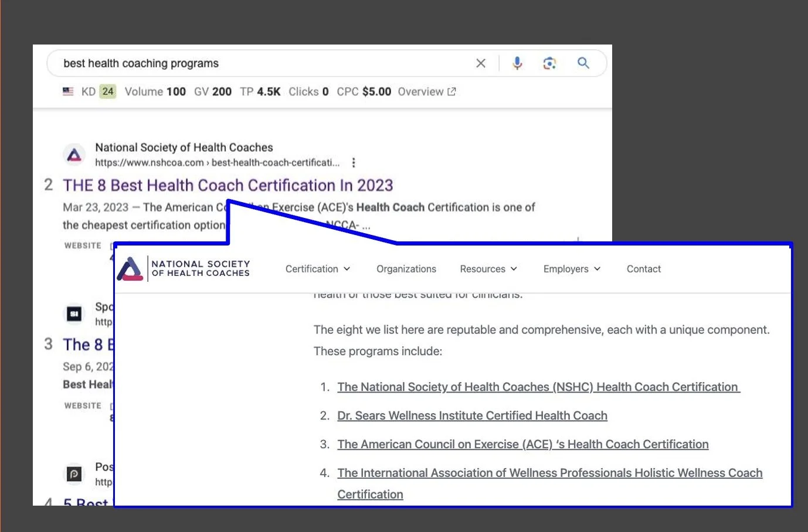Open the NSHC Health Coach Certification link
The image size is (808, 532).
coord(538,387)
